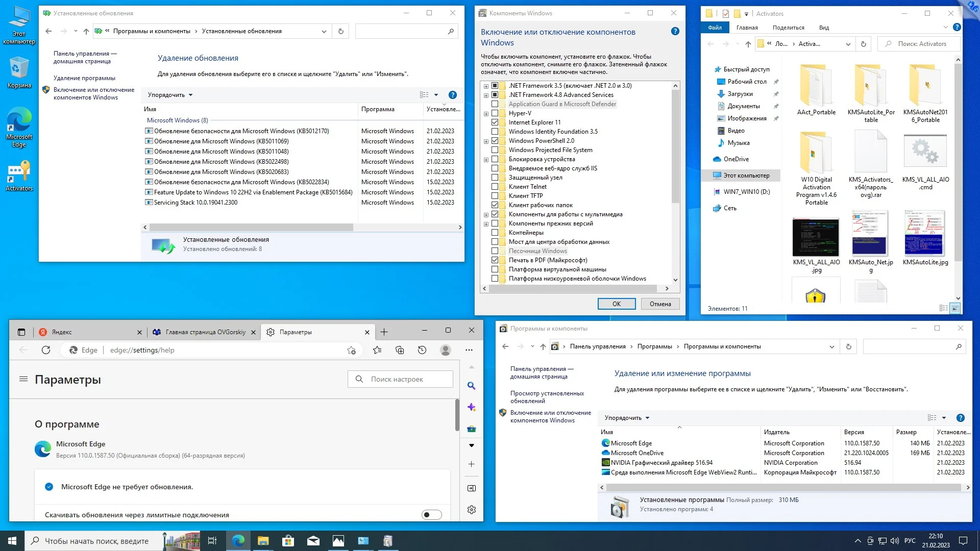Enable Hyper-V component checkbox
This screenshot has width=980, height=551.
495,113
